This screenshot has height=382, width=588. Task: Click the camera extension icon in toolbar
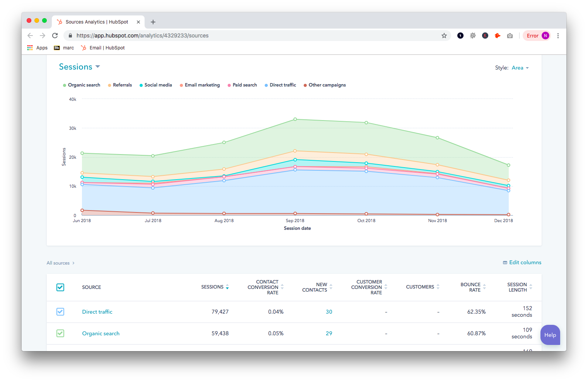[x=510, y=36]
